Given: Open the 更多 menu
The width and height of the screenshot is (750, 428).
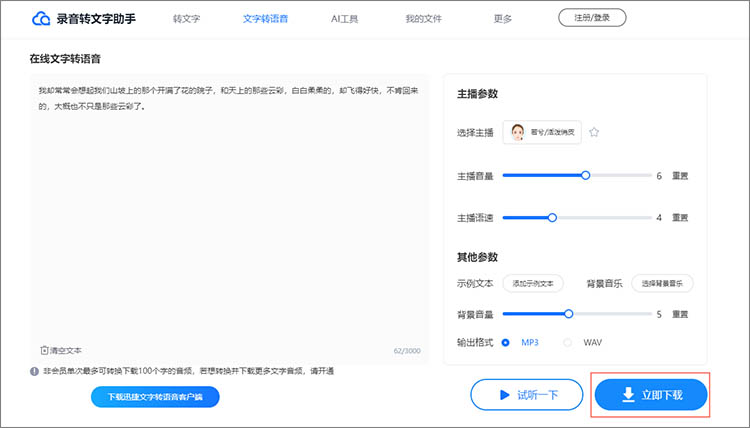Looking at the screenshot, I should point(503,19).
